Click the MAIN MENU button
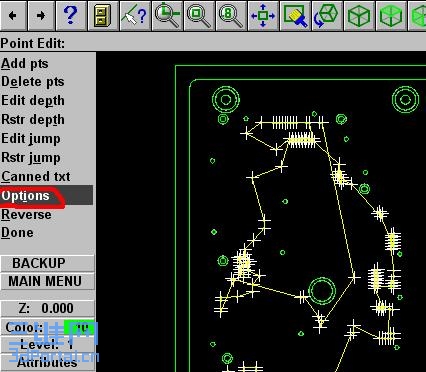Viewport: 426px width, 372px height. [47, 281]
